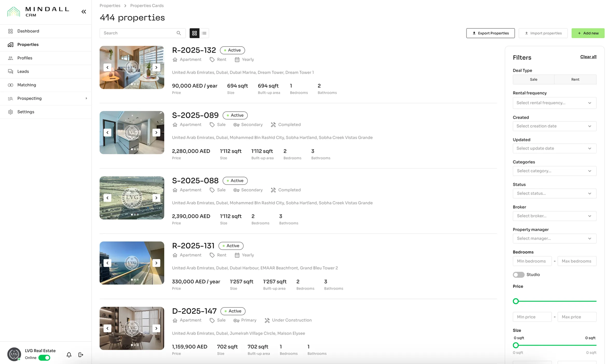611x364 pixels.
Task: Toggle the Online status switch
Action: pos(44,358)
